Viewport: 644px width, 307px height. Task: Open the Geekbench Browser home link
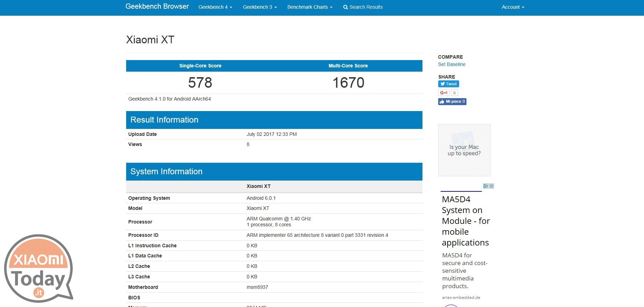pyautogui.click(x=157, y=7)
